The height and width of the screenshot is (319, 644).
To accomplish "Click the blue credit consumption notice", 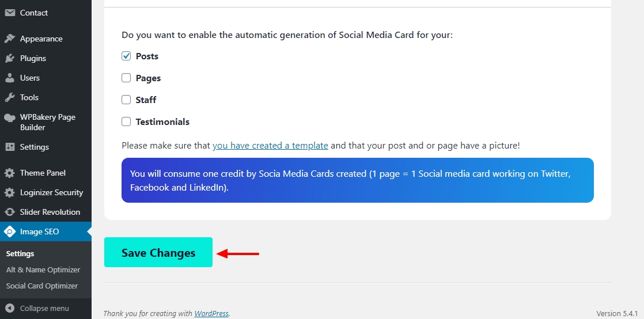I will coord(357,180).
